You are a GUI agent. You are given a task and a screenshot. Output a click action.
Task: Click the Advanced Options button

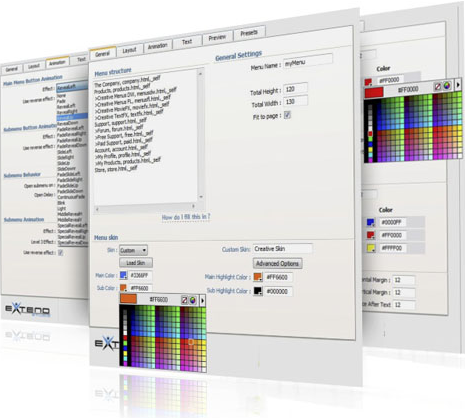277,264
